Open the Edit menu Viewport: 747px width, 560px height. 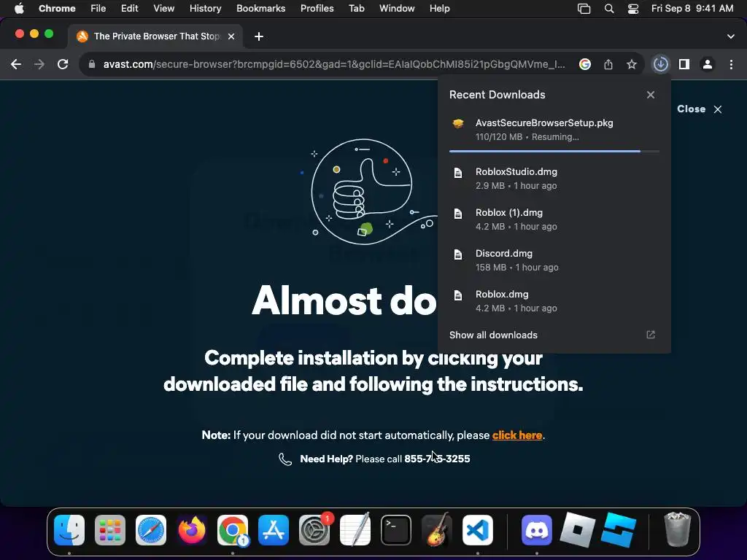tap(130, 9)
